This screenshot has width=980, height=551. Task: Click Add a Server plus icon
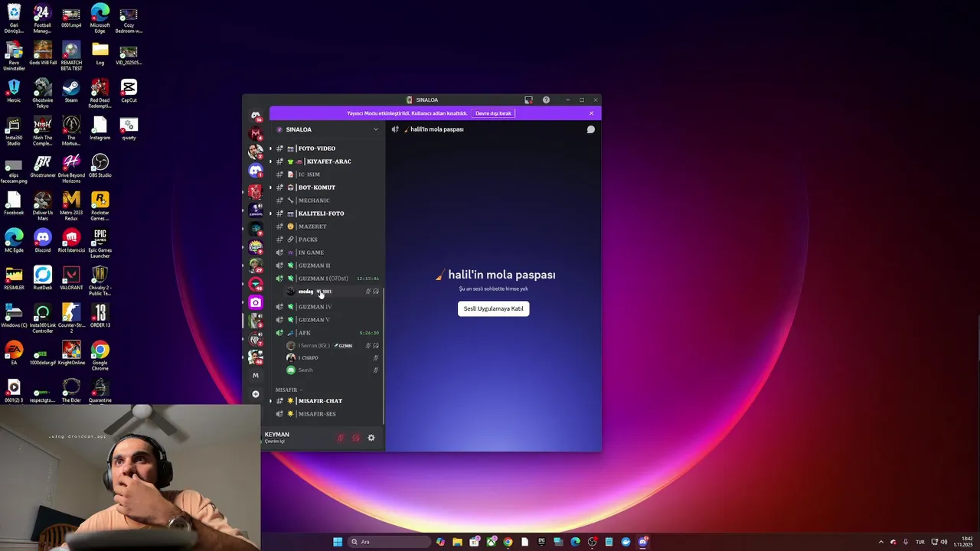tap(256, 394)
